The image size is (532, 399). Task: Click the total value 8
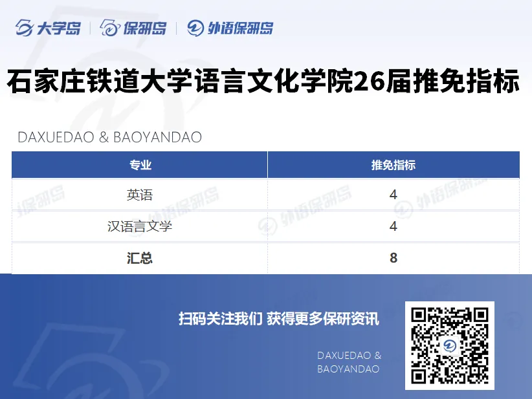(x=393, y=258)
